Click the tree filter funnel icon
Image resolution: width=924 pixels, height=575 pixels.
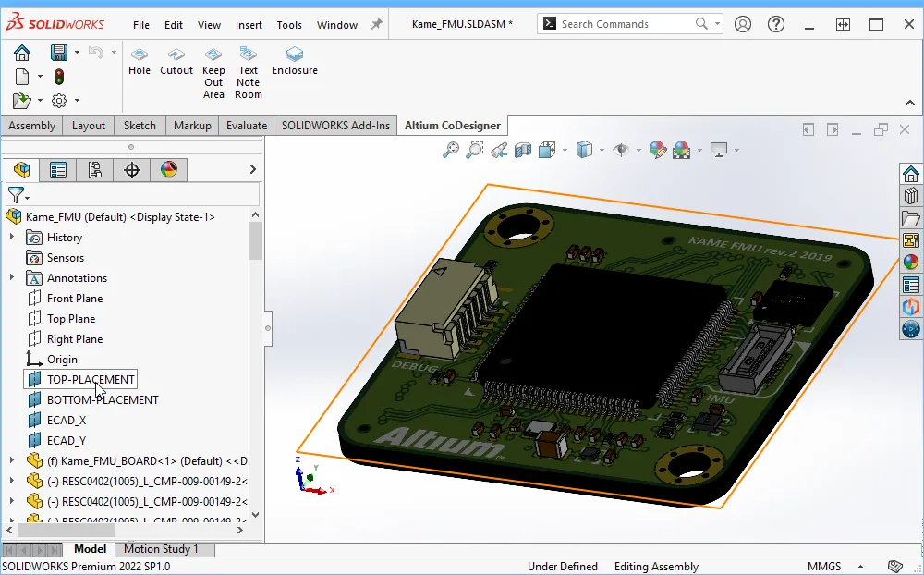(17, 194)
